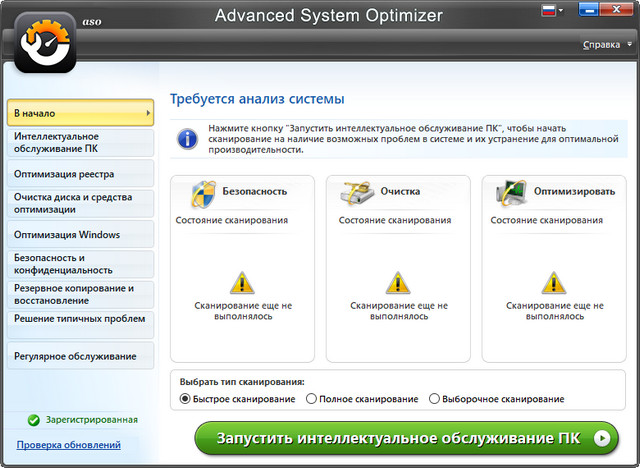Open Оптимизация реестра section
640x468 pixels.
click(x=80, y=173)
